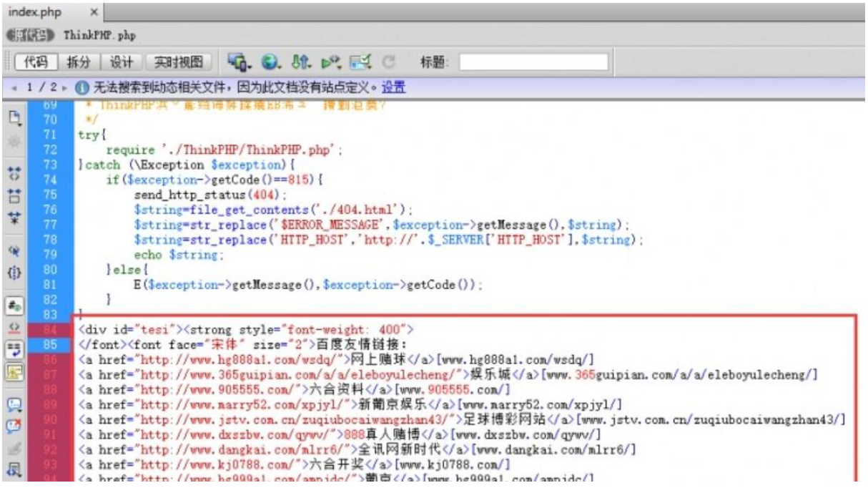Click the Remove Comment icon

(x=13, y=426)
